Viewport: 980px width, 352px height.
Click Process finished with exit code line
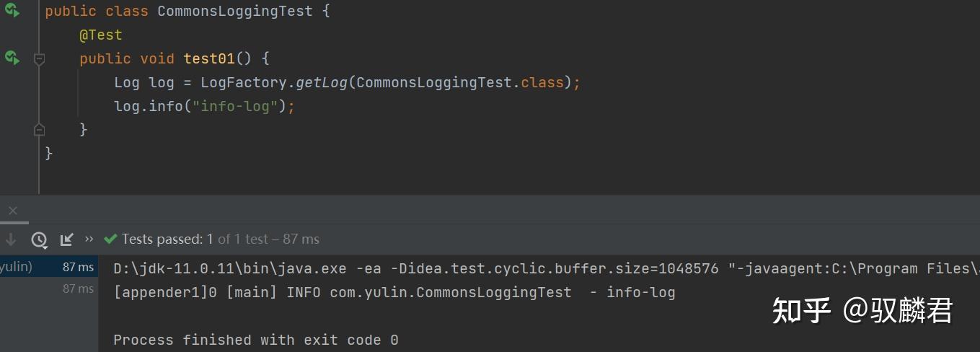[x=256, y=340]
